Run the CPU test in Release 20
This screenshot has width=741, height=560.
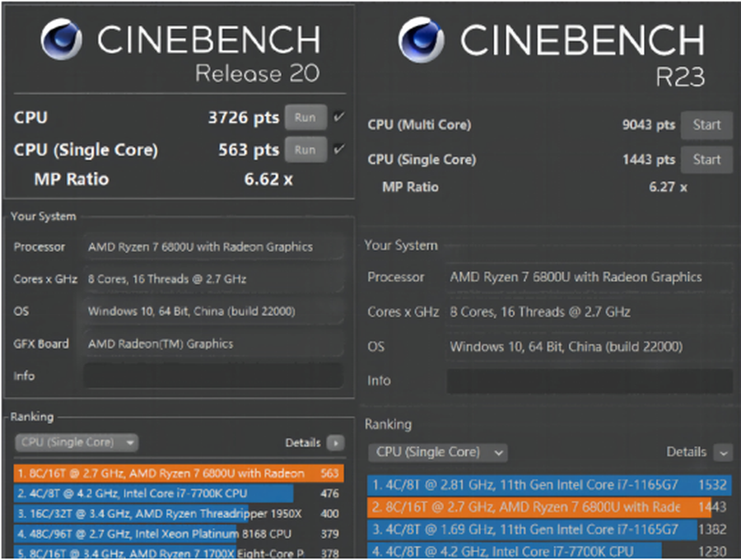(x=305, y=117)
